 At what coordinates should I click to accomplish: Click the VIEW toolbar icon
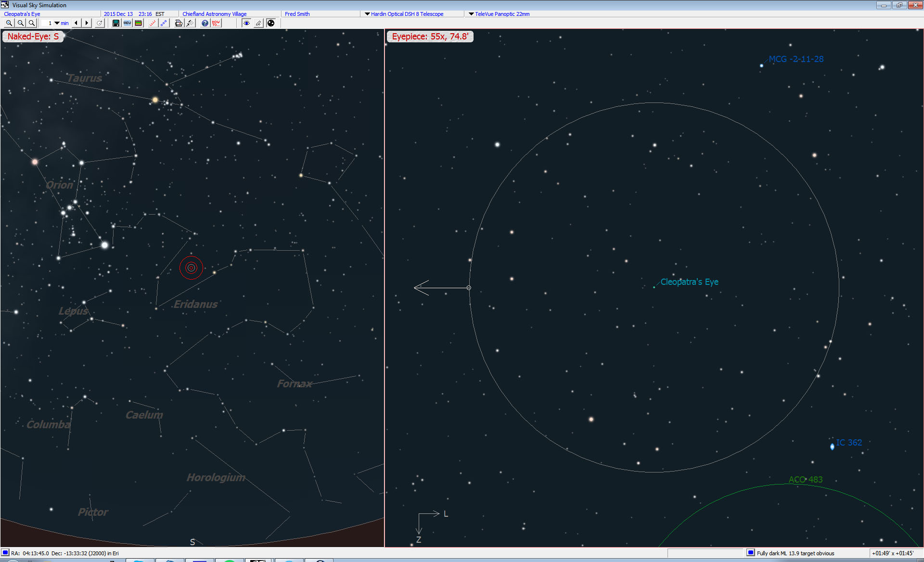(x=127, y=23)
